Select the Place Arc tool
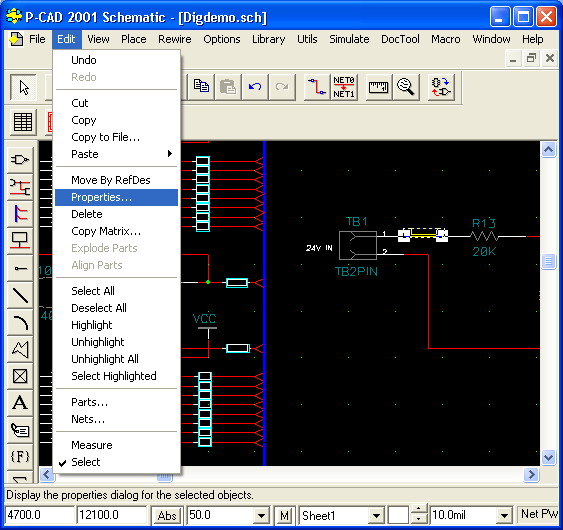Screen dimensions: 563x530 [x=20, y=322]
